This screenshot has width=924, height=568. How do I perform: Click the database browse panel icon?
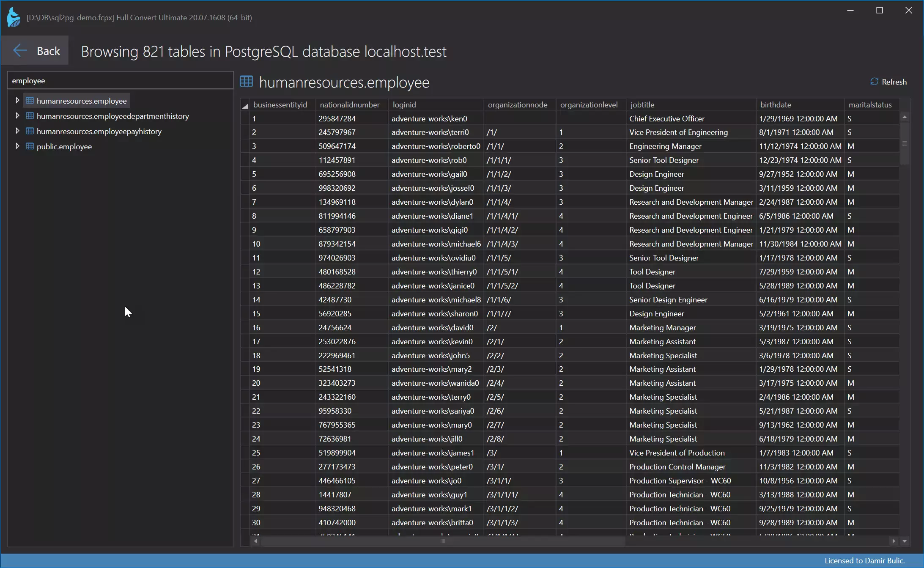coord(247,81)
